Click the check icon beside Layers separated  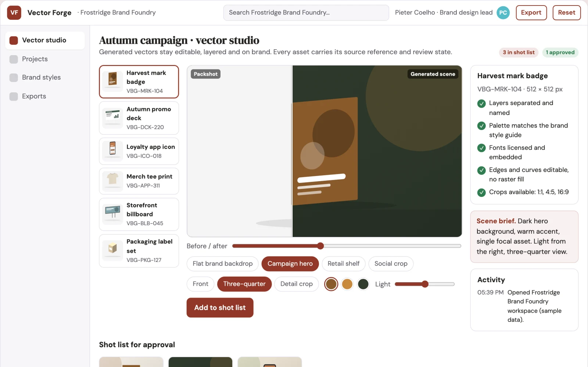481,104
